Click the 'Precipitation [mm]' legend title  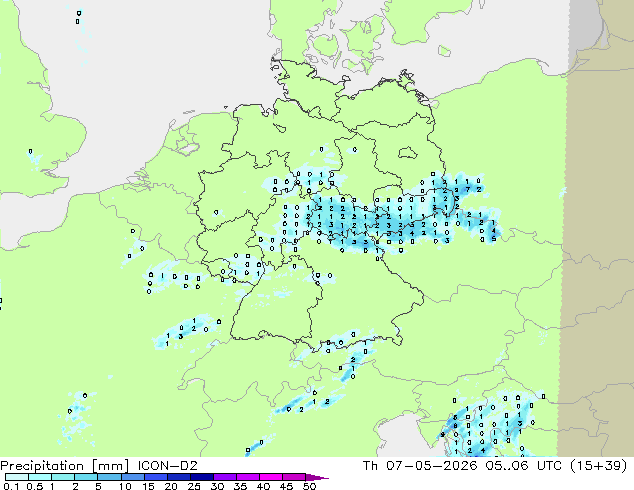(x=65, y=466)
